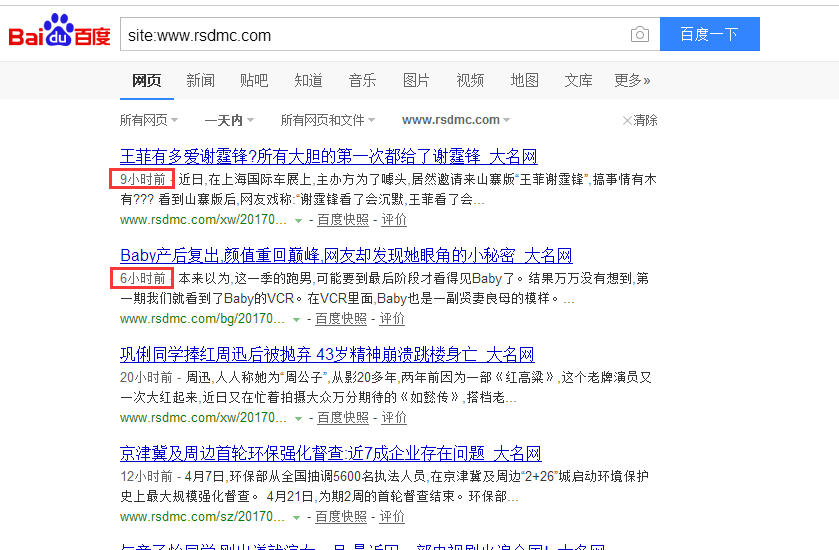The height and width of the screenshot is (550, 839).
Task: Open 百度快照 for 巩俐 result
Action: pyautogui.click(x=343, y=418)
